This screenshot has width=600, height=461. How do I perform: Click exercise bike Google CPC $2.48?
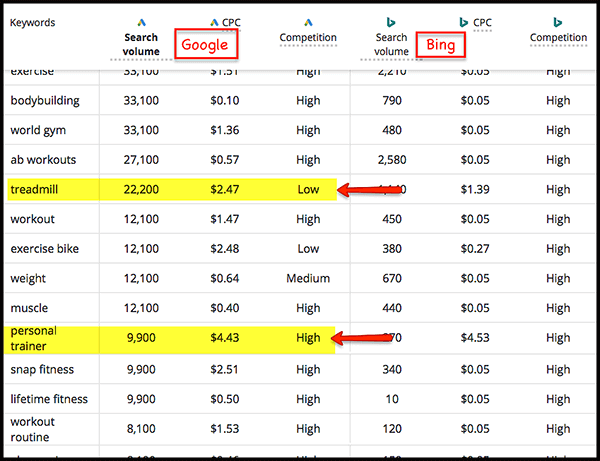click(x=225, y=249)
